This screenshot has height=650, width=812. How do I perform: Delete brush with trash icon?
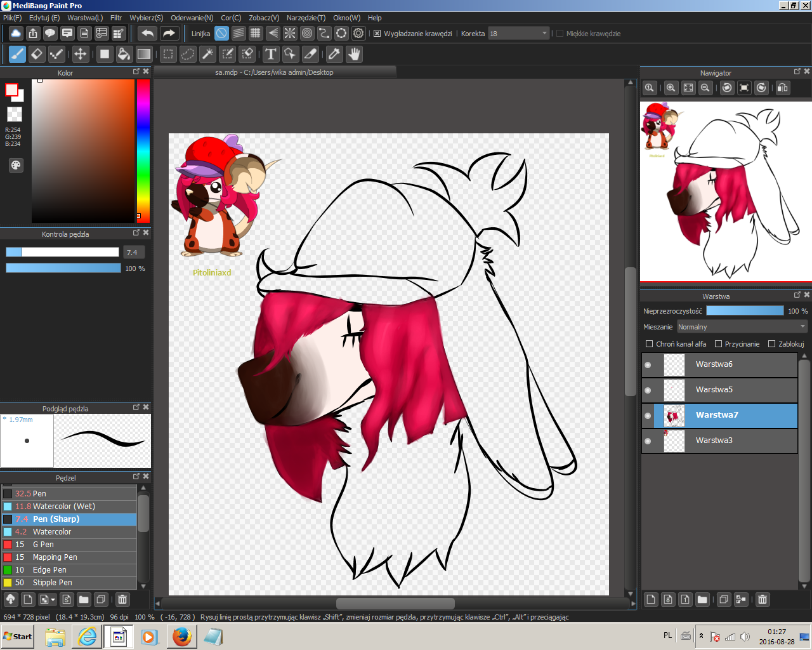point(122,599)
